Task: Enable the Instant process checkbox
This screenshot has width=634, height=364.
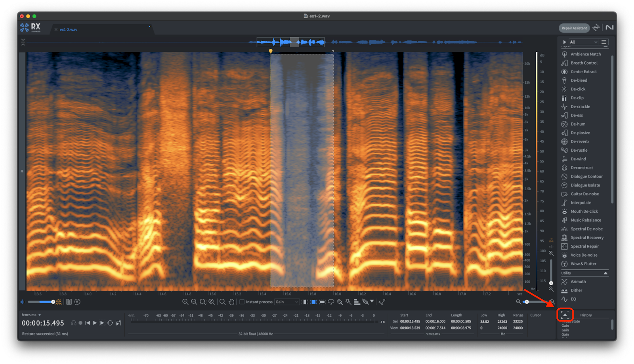Action: pos(242,302)
